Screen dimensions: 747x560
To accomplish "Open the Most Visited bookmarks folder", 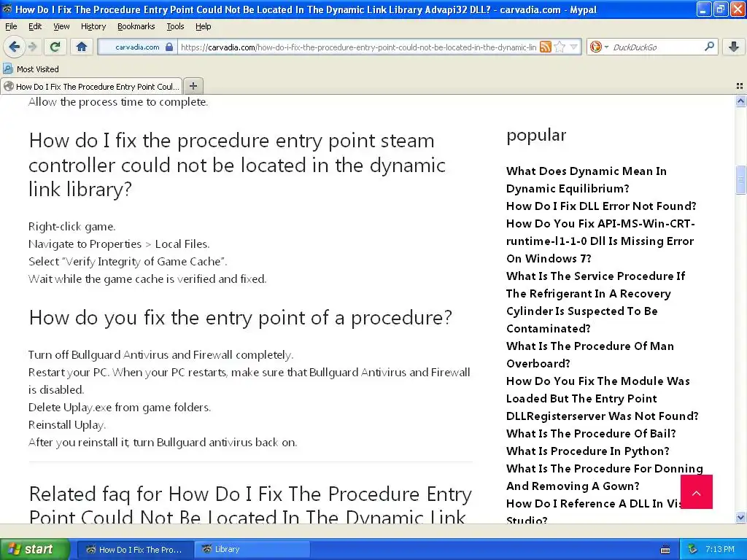I will (31, 69).
